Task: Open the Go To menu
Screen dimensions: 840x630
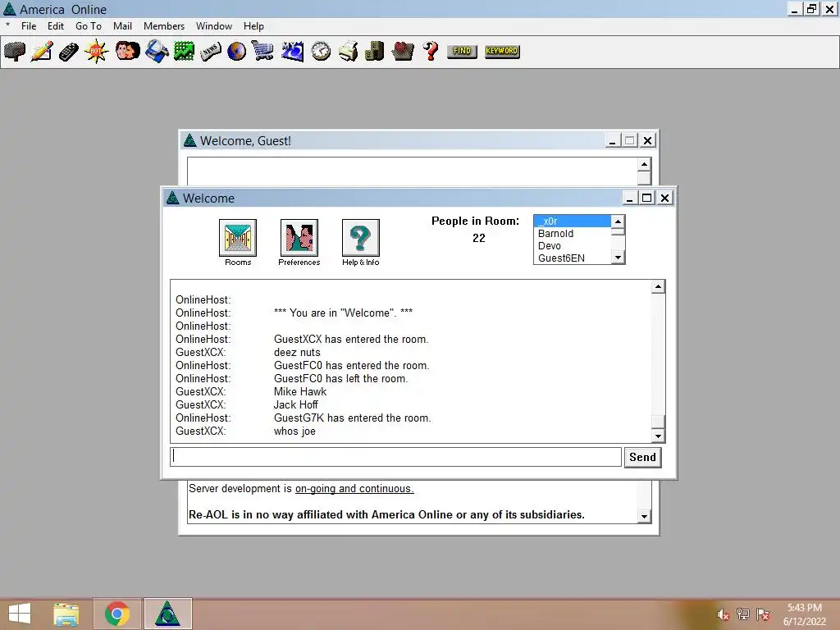Action: (x=89, y=25)
